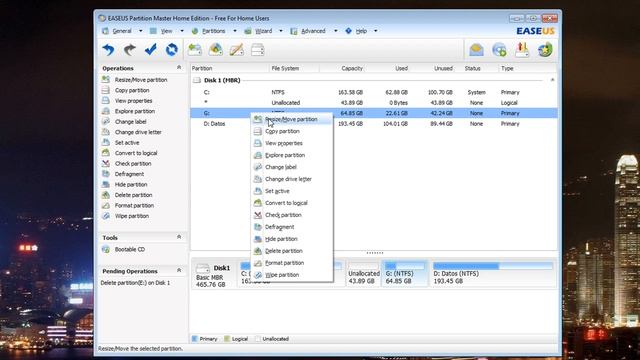Click the disk-shaped toolbar icon beside the Resize/Move icon
Screen dimensions: 640x360
click(216, 50)
